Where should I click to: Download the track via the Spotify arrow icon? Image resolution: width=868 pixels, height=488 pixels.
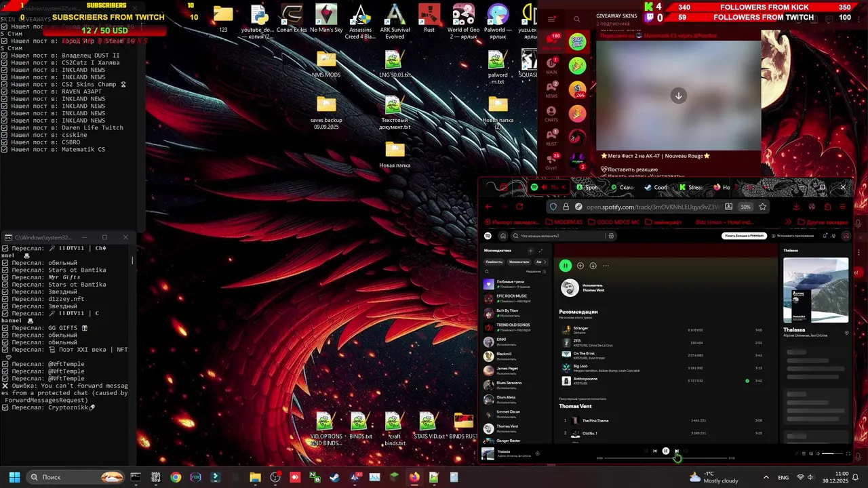point(593,266)
